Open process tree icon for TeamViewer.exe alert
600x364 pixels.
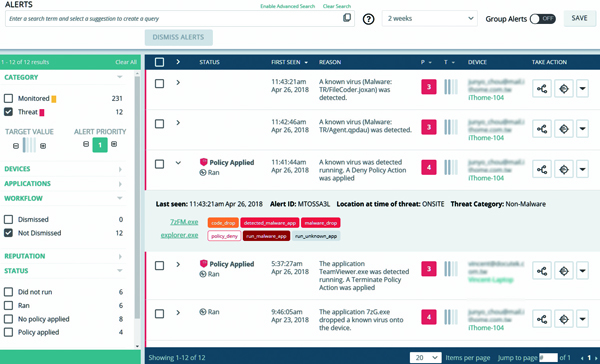(542, 271)
